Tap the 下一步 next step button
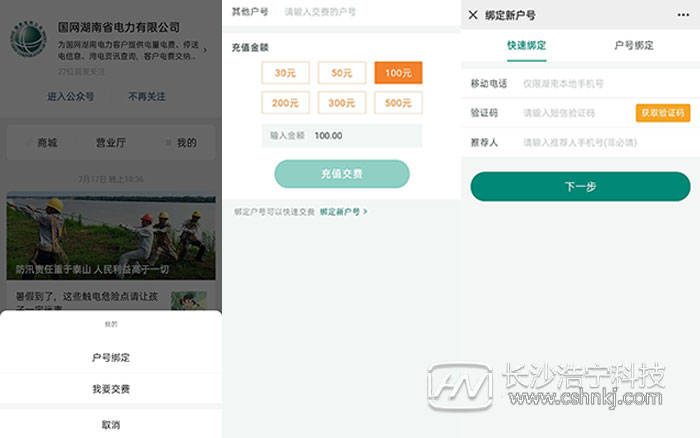The image size is (700, 438). pos(580,186)
